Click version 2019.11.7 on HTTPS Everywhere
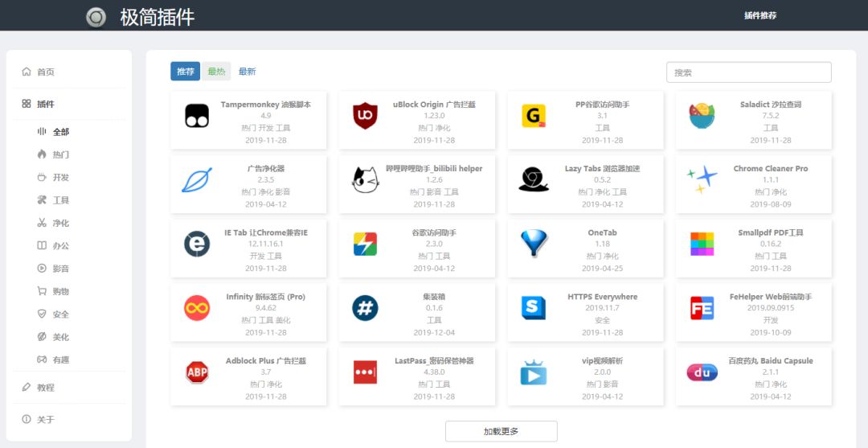Screen dimensions: 868x448 point(602,308)
